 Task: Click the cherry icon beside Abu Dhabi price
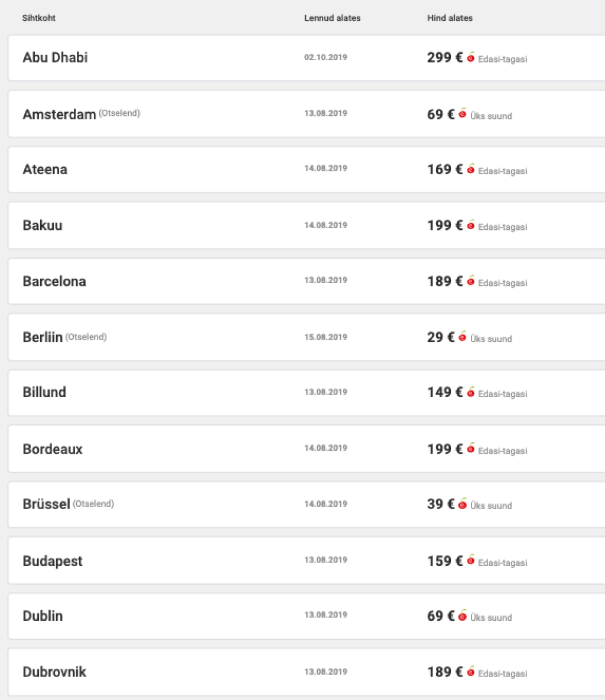(471, 57)
